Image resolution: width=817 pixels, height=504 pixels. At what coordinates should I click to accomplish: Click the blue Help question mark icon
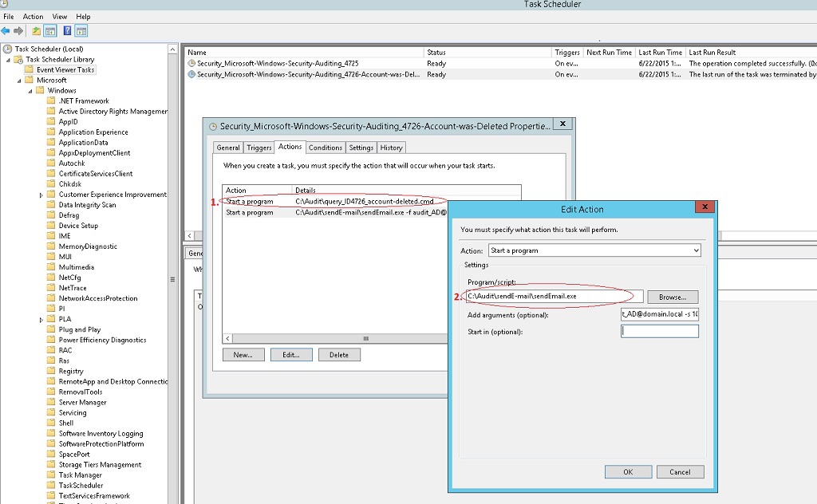point(67,31)
